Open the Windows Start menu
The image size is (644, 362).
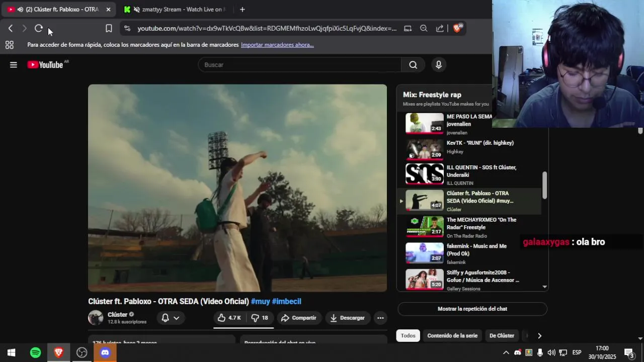coord(11,352)
